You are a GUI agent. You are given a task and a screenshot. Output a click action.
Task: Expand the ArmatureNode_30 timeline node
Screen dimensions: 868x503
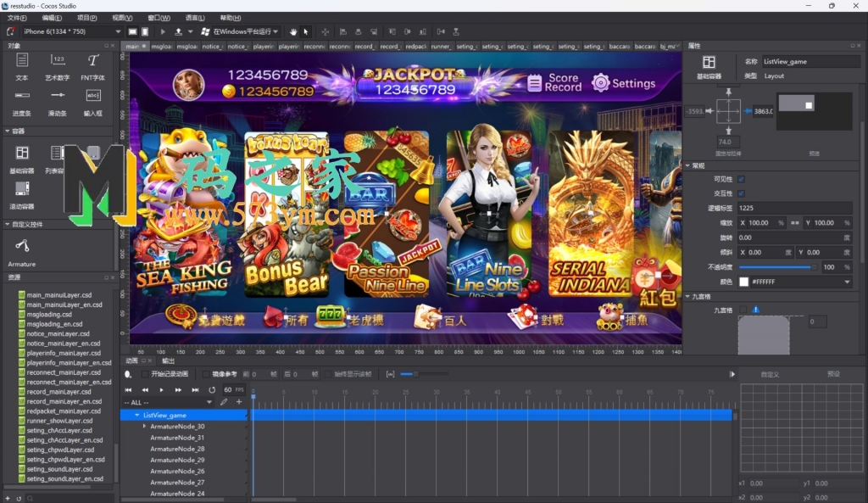click(144, 426)
